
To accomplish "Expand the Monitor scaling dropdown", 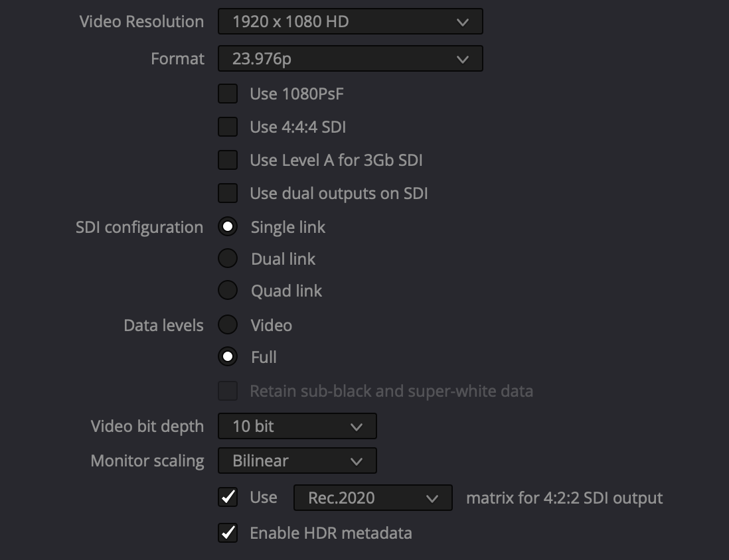I will 297,460.
